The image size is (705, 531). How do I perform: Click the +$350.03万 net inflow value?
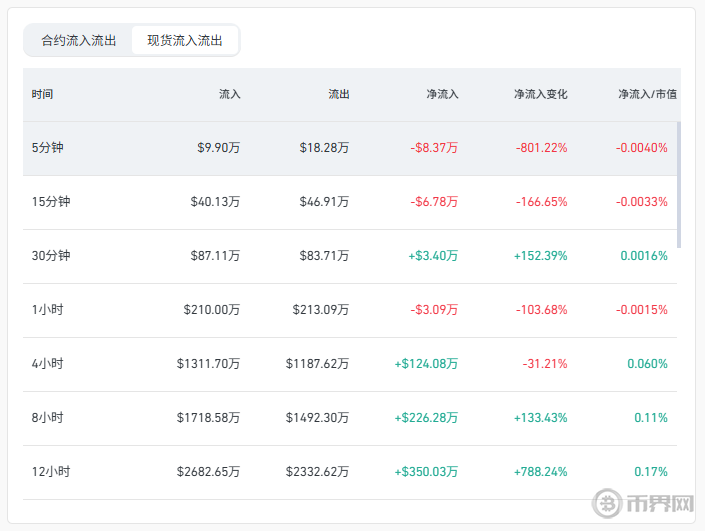coord(426,471)
